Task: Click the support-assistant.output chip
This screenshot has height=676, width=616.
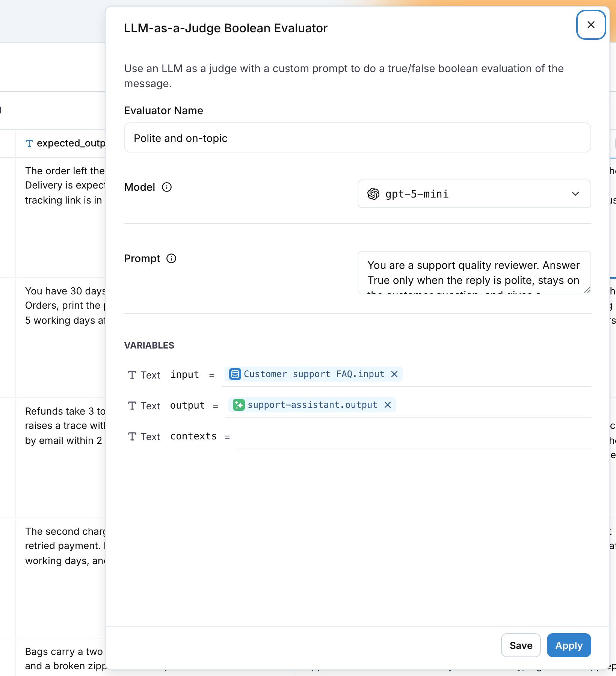Action: [x=312, y=405]
